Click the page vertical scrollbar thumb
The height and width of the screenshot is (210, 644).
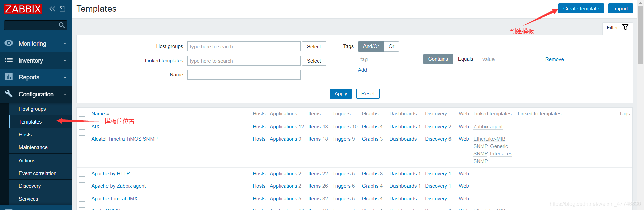640,35
